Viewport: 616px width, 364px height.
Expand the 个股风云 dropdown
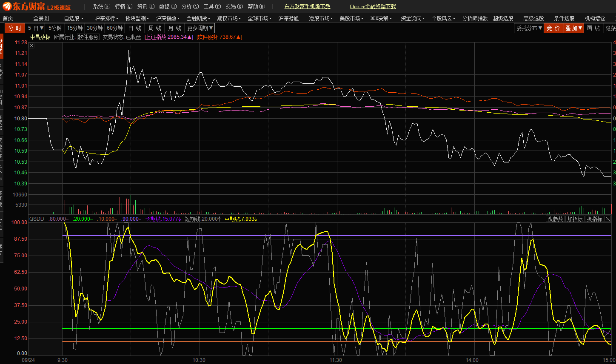(x=443, y=18)
